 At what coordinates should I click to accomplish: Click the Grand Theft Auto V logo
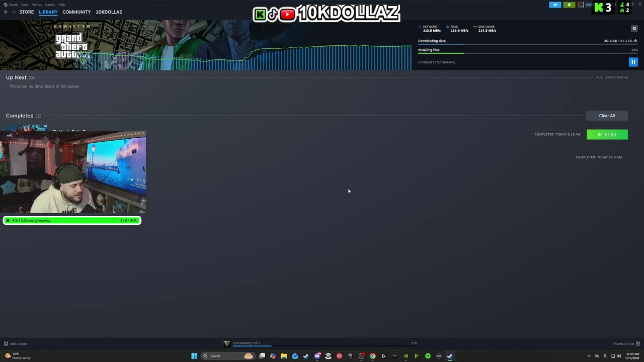point(73,49)
